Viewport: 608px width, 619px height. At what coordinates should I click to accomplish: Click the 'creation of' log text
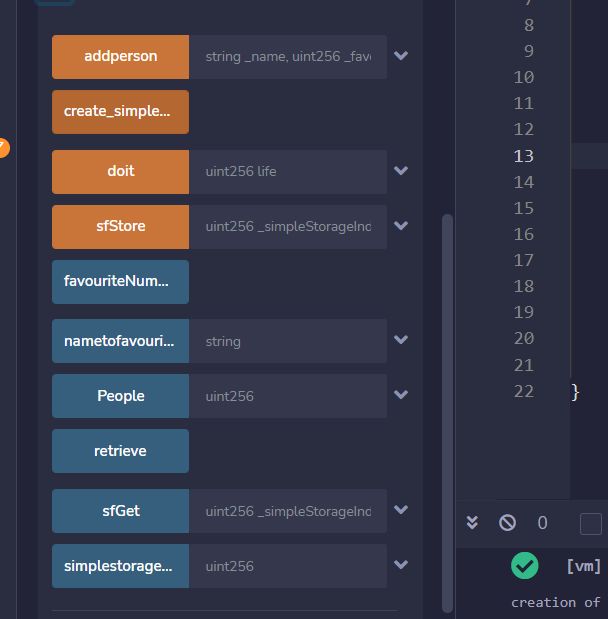click(556, 603)
